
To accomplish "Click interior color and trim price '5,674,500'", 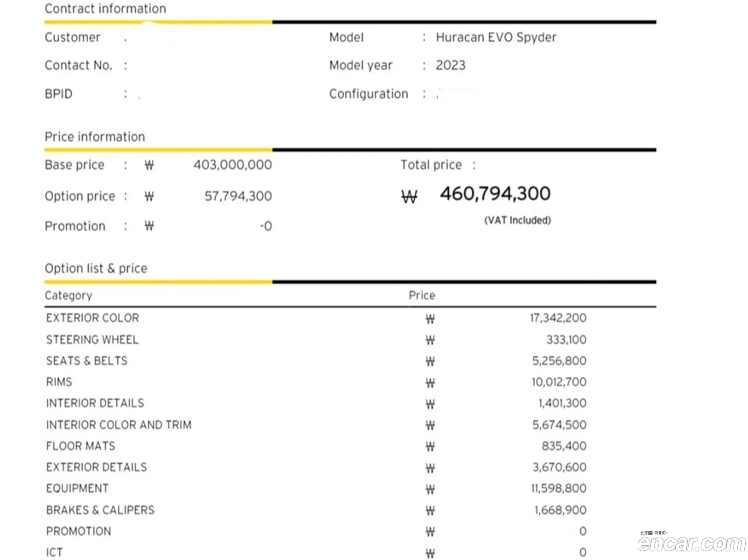I will coord(559,425).
